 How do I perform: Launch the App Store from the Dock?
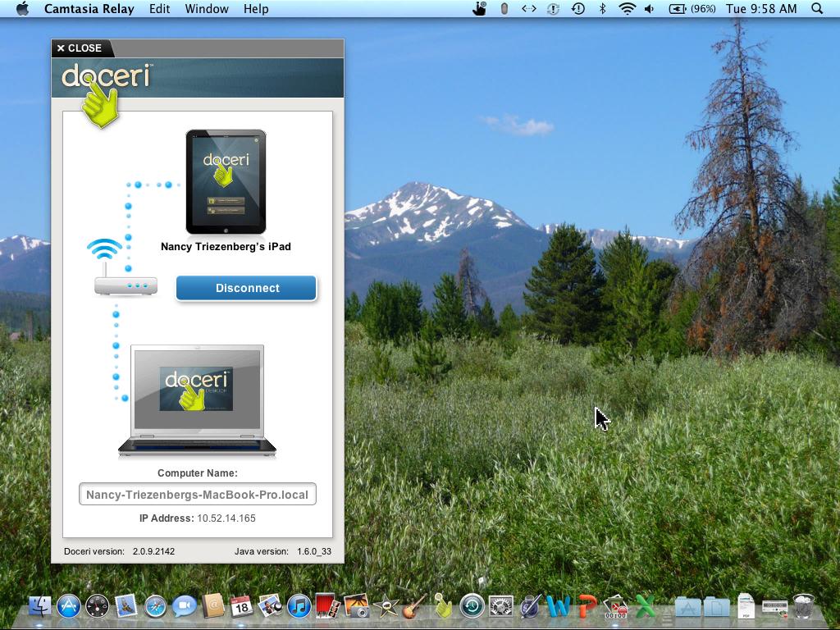tap(69, 606)
